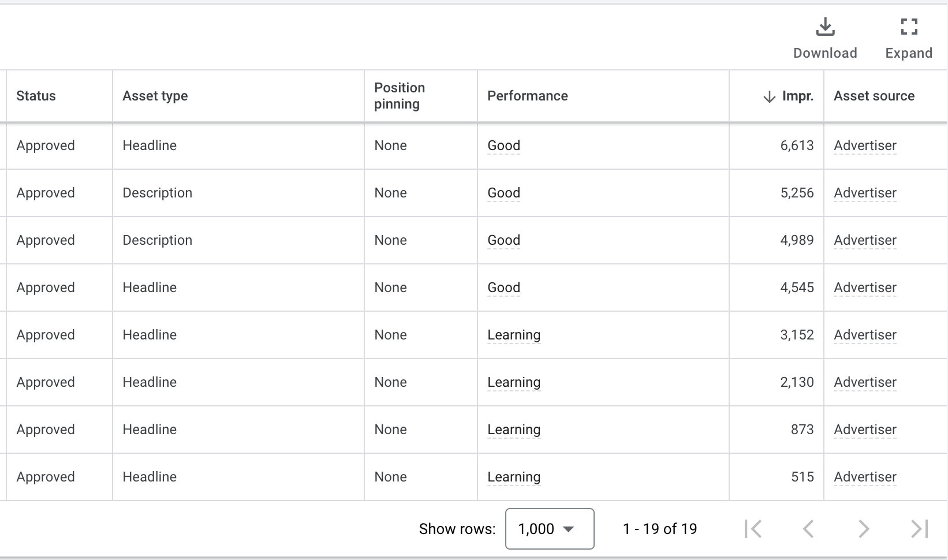This screenshot has height=560, width=948.
Task: Click the download arrow above the table header
Action: pyautogui.click(x=825, y=27)
